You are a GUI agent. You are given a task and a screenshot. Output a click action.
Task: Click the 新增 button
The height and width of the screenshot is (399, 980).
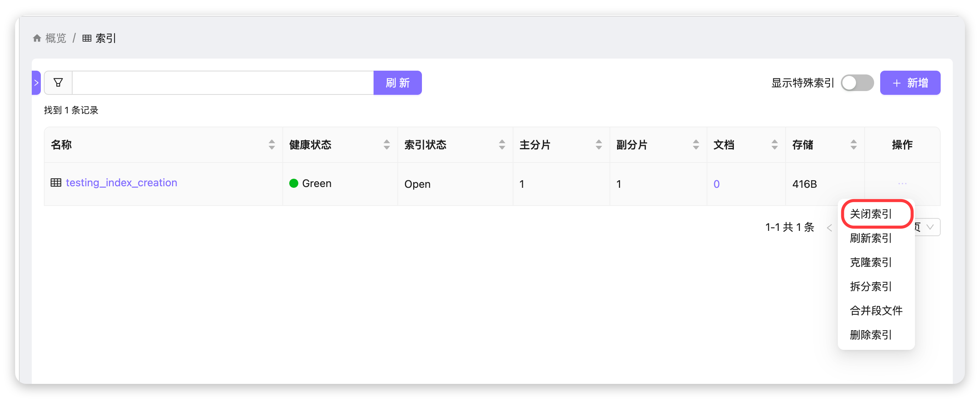910,83
